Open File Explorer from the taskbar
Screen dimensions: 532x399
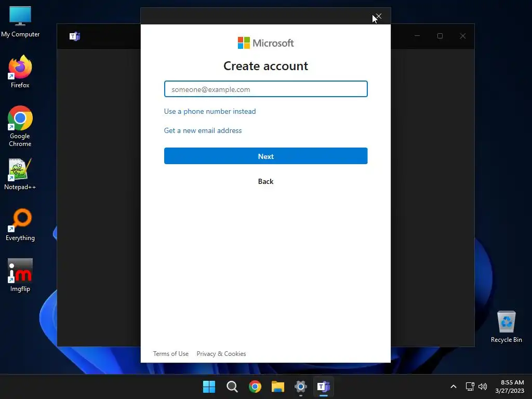(278, 387)
